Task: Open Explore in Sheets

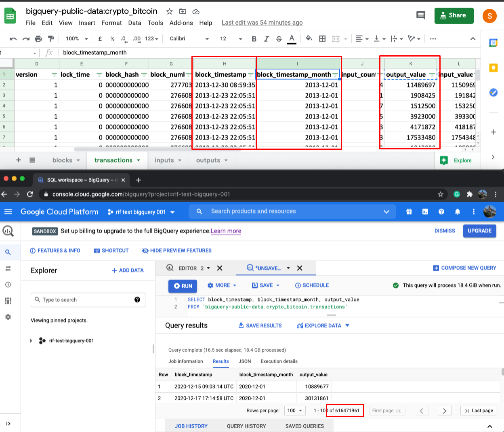Action: tap(456, 160)
